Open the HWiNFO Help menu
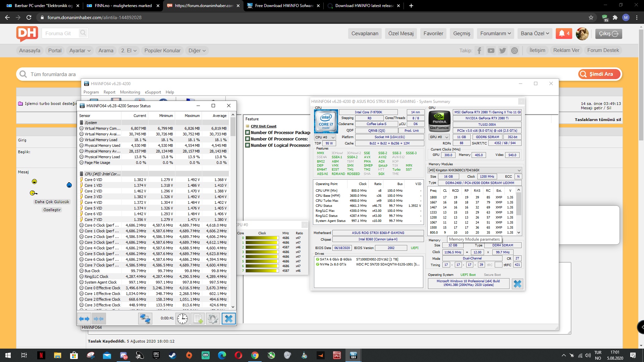The image size is (644, 362). (x=170, y=92)
